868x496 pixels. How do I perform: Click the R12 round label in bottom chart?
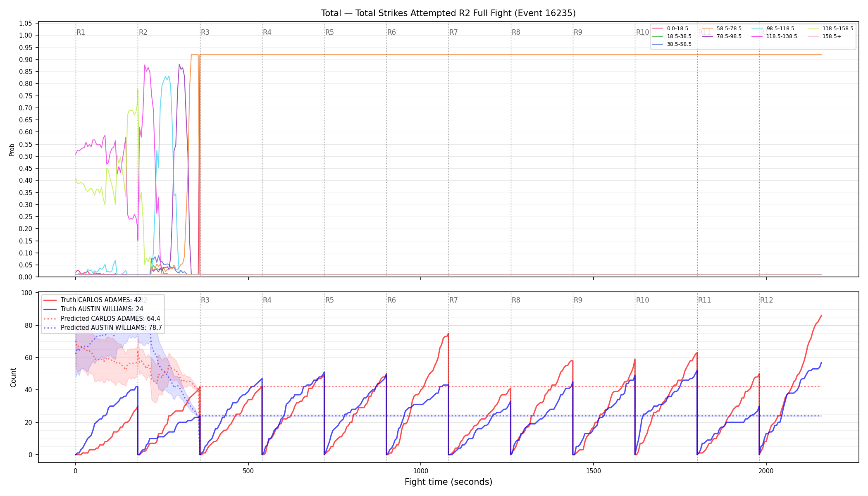[766, 300]
